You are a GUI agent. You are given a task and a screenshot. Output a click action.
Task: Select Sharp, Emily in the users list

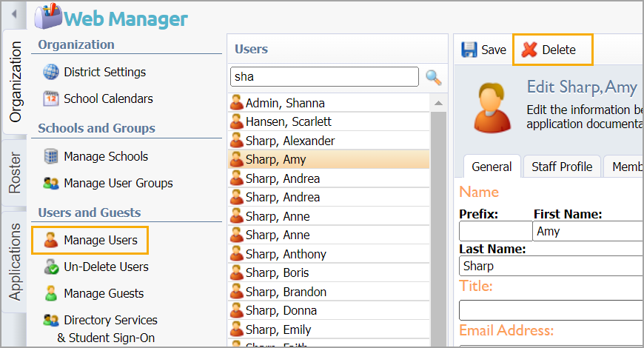[x=329, y=329]
